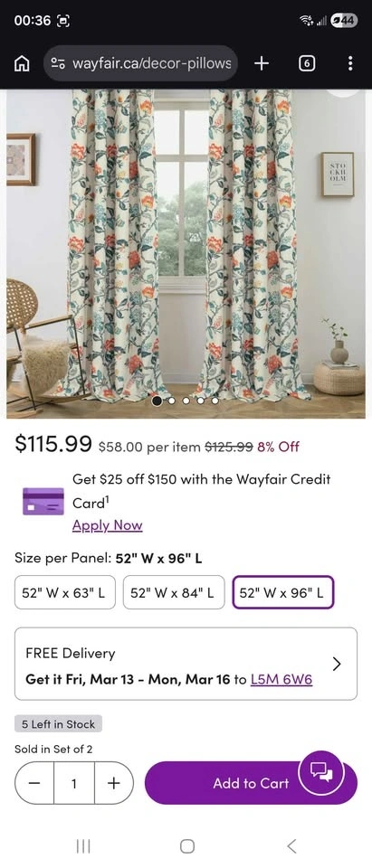Add the curtains to cart
Viewport: 372px width, 868px height.
click(x=251, y=783)
